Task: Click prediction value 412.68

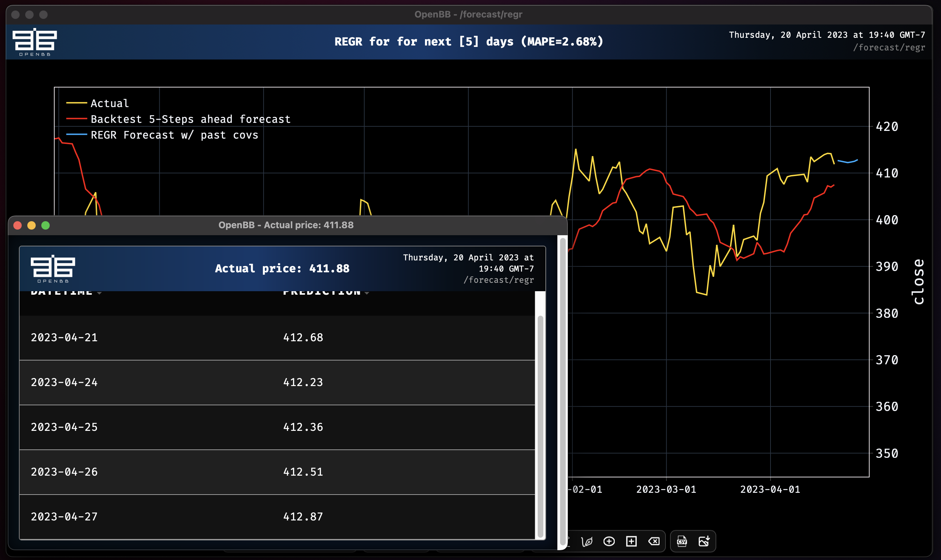Action: [303, 337]
